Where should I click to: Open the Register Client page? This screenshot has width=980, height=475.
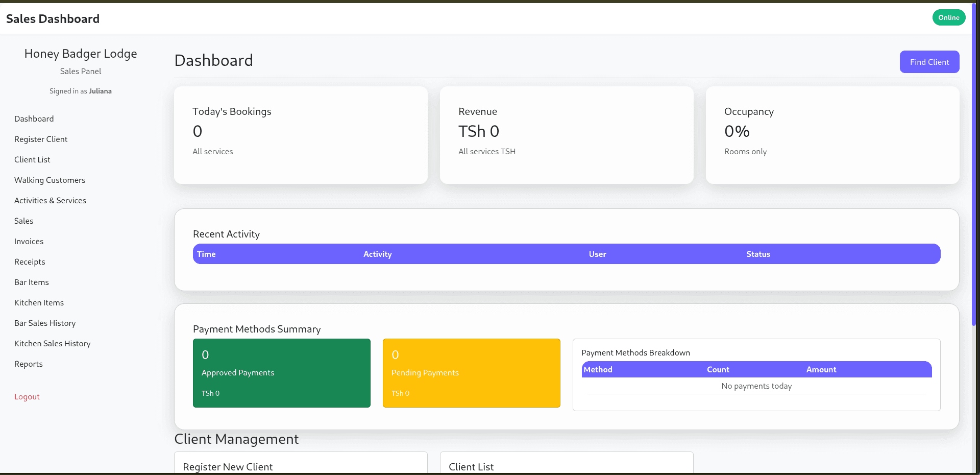point(41,139)
